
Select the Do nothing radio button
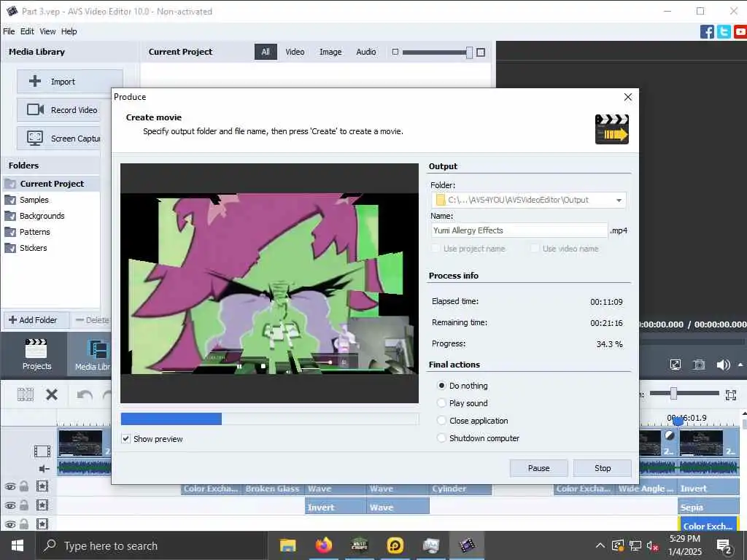(441, 385)
